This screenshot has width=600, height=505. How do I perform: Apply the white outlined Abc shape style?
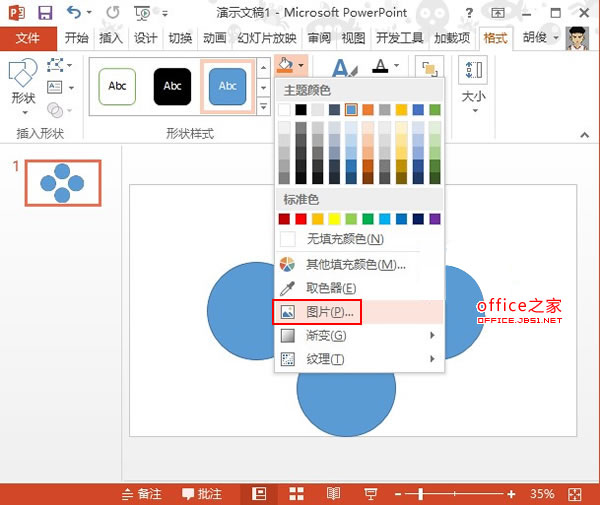117,86
